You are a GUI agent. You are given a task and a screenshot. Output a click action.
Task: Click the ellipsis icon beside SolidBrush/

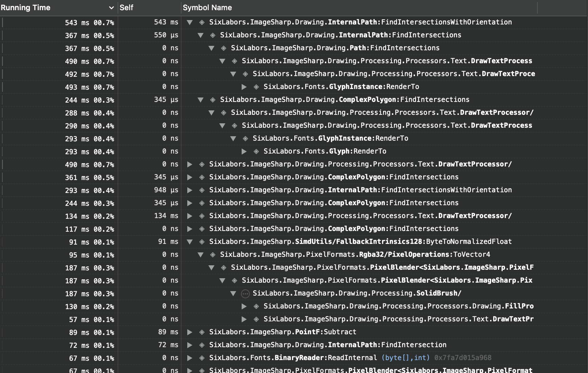point(245,294)
